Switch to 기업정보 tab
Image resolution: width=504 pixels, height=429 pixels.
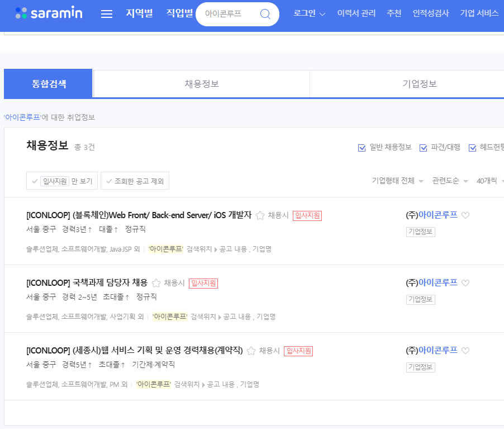(x=407, y=84)
